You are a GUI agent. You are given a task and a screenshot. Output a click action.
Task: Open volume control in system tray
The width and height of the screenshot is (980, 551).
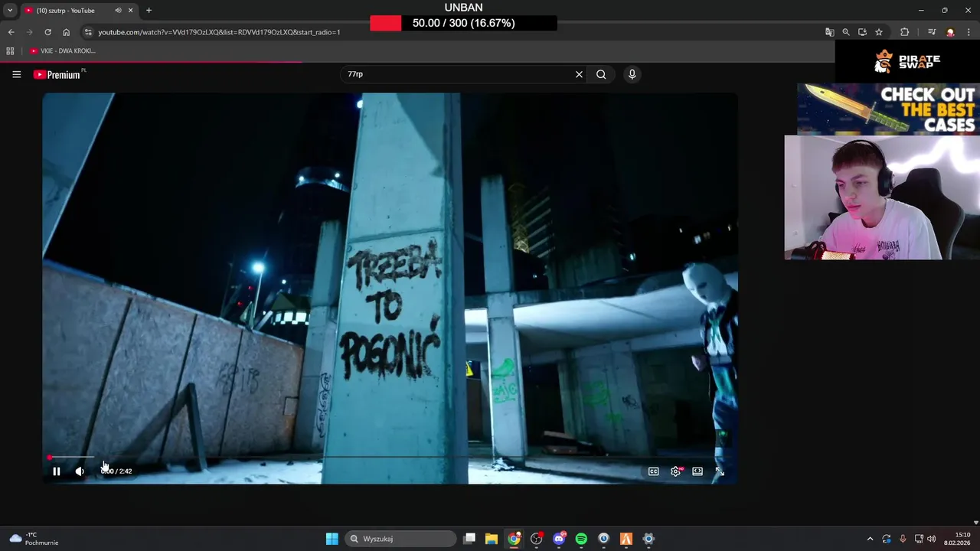(x=932, y=539)
